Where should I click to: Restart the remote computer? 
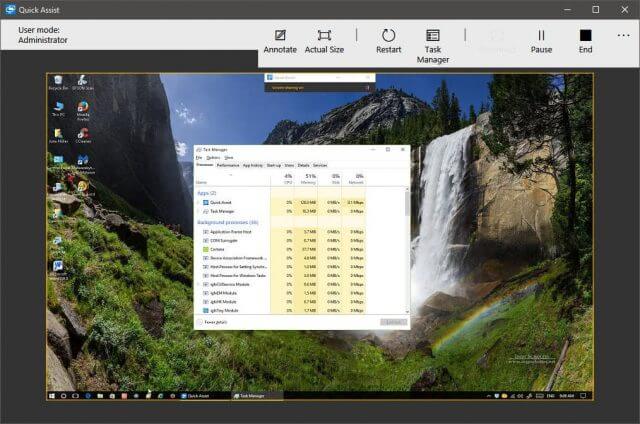388,42
